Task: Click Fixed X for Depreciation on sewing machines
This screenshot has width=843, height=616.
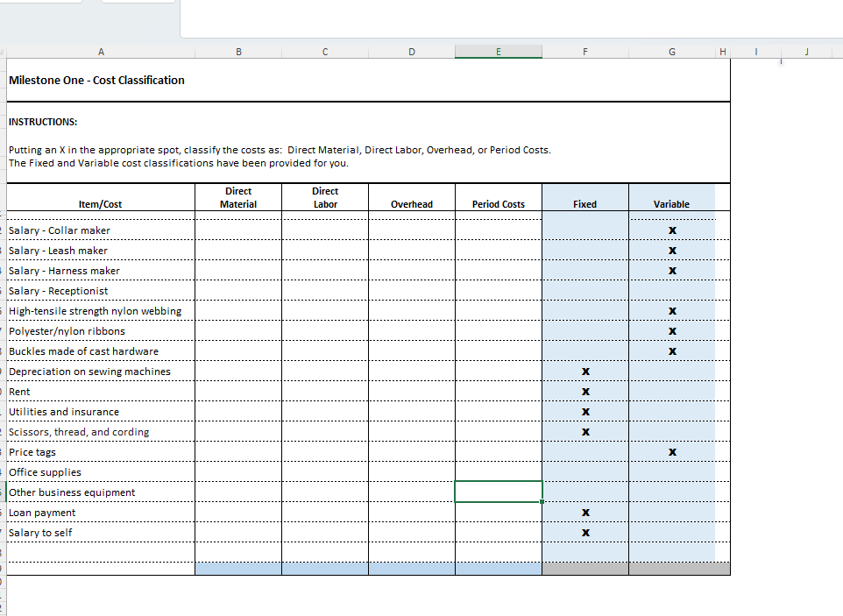Action: coord(585,372)
